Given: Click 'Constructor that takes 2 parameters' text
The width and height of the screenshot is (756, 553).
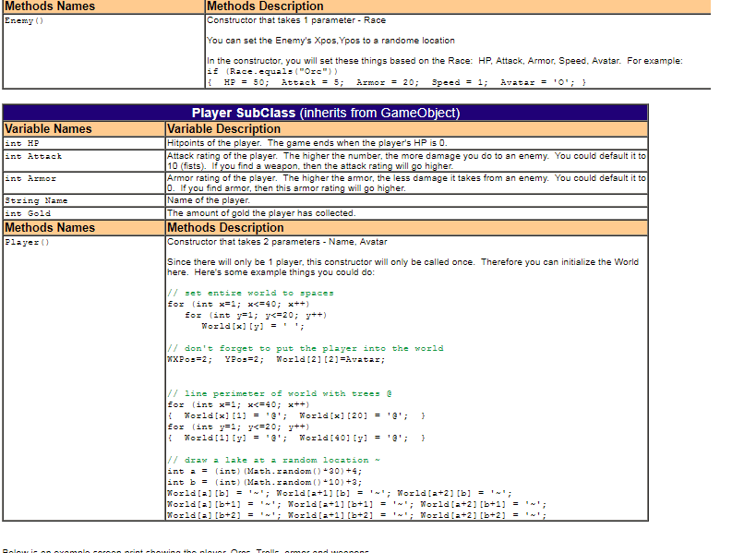Looking at the screenshot, I should (277, 242).
